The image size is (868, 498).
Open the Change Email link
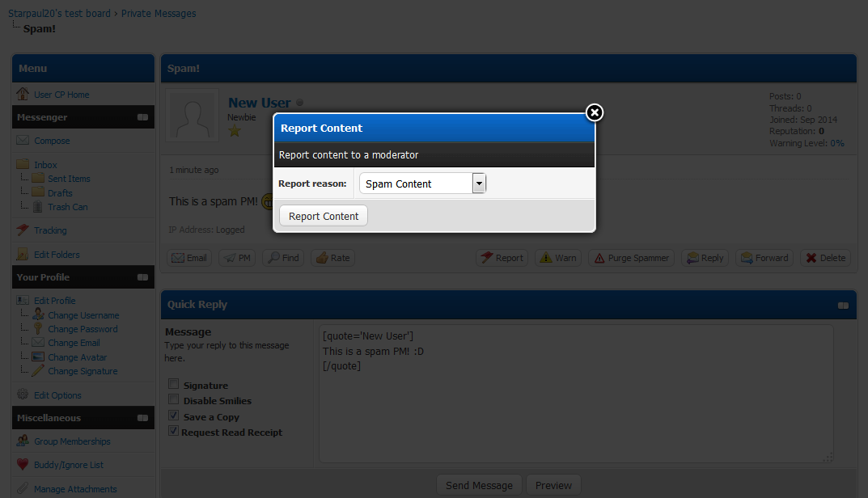(x=74, y=343)
